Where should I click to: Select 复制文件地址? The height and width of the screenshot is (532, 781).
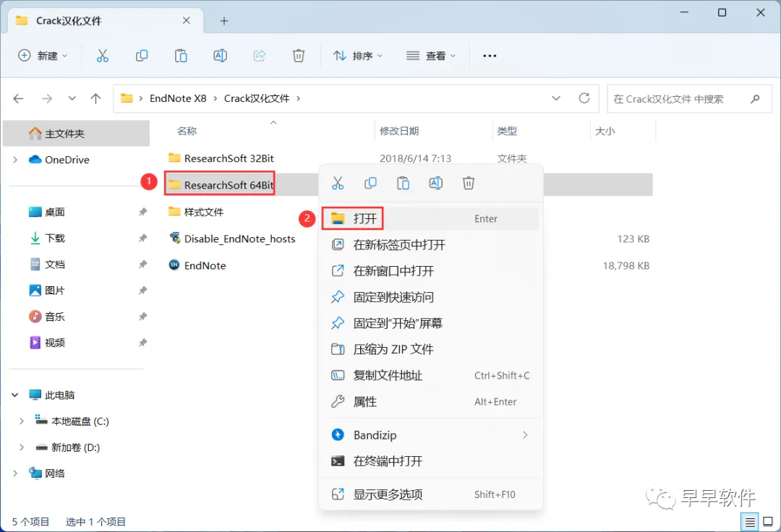430,375
